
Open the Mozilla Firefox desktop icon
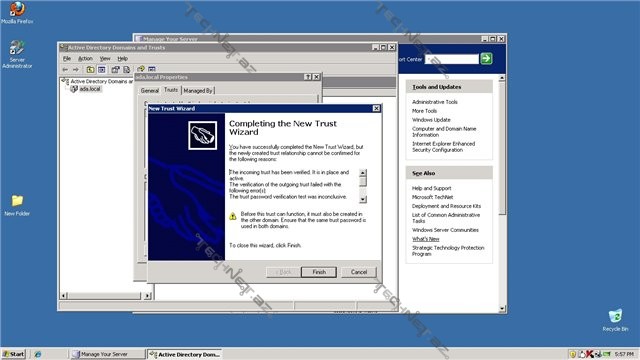point(17,13)
